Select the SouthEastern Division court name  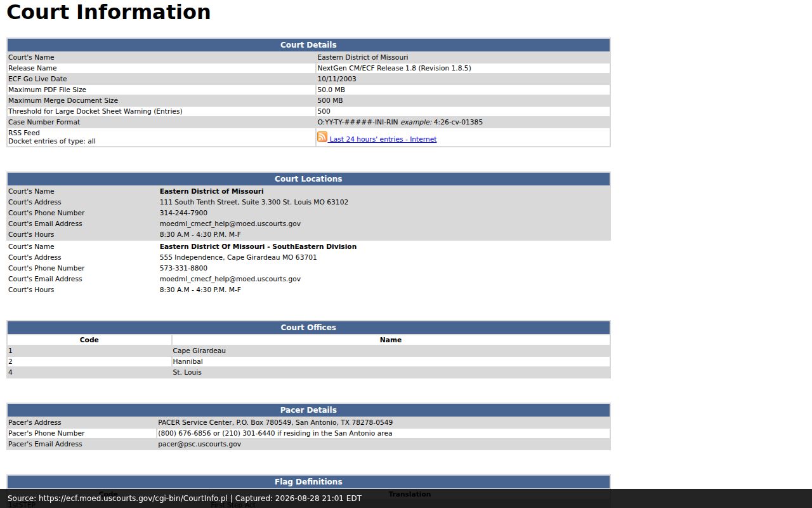coord(258,246)
